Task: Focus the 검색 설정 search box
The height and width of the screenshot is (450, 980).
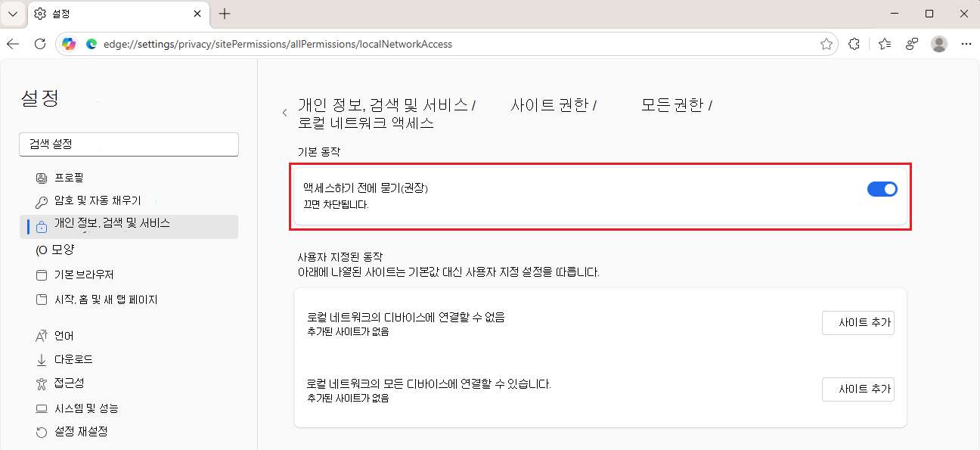Action: (x=129, y=144)
